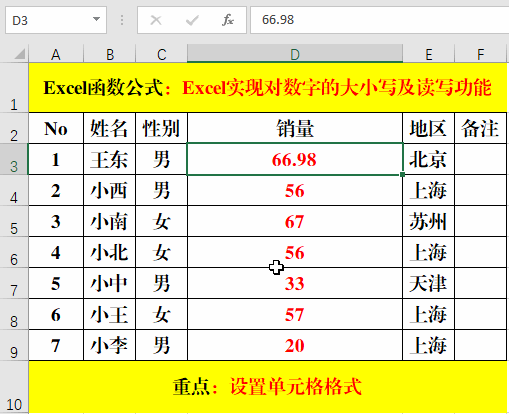The height and width of the screenshot is (414, 509).
Task: Click the formula bar resize dots handle
Action: 122,20
